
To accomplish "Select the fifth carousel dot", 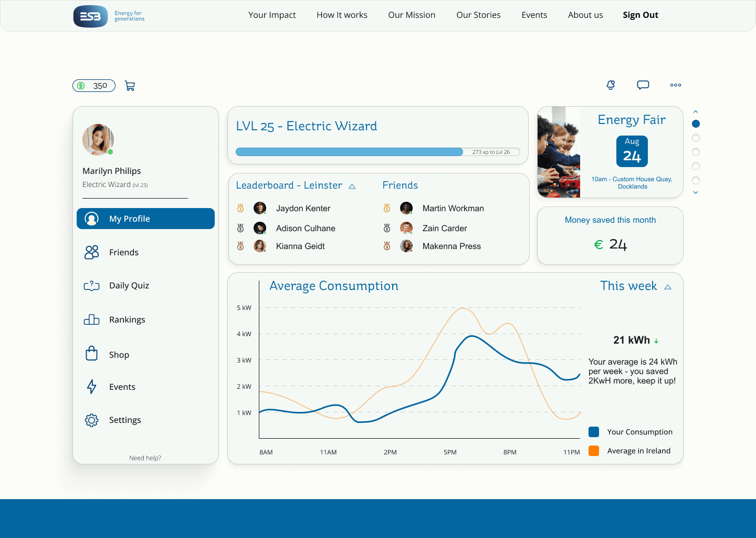I will [x=696, y=181].
